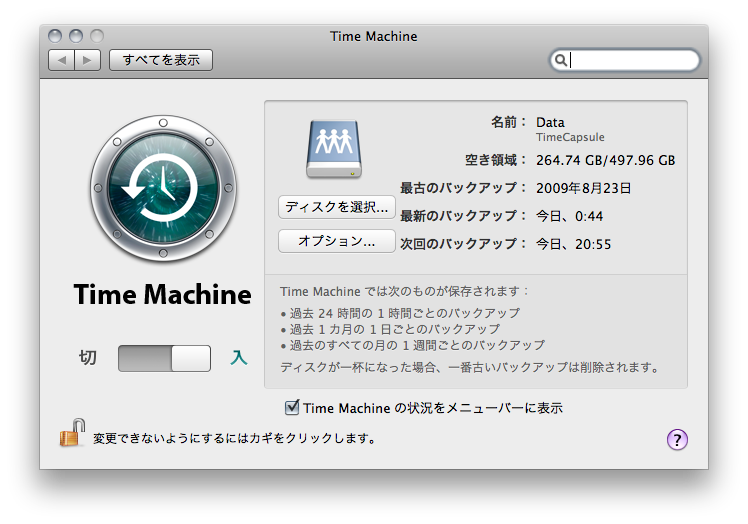
Task: Close the window with the first title bar button
Action: pos(55,36)
